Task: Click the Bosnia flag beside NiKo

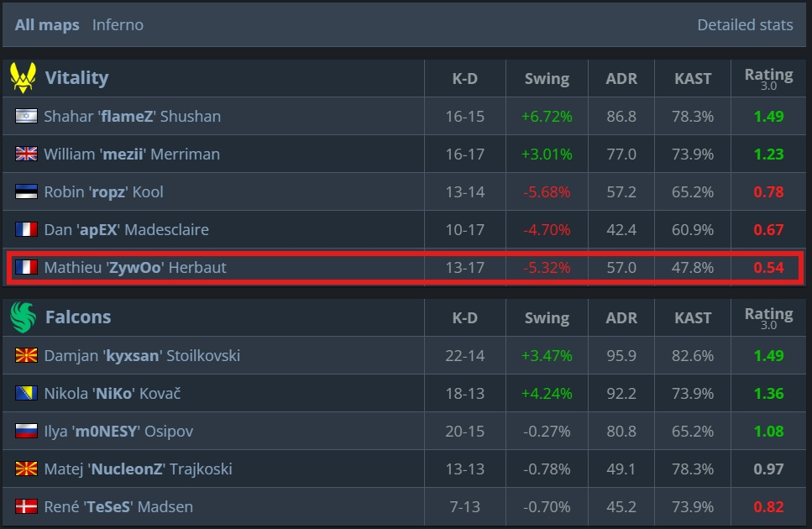Action: (26, 394)
